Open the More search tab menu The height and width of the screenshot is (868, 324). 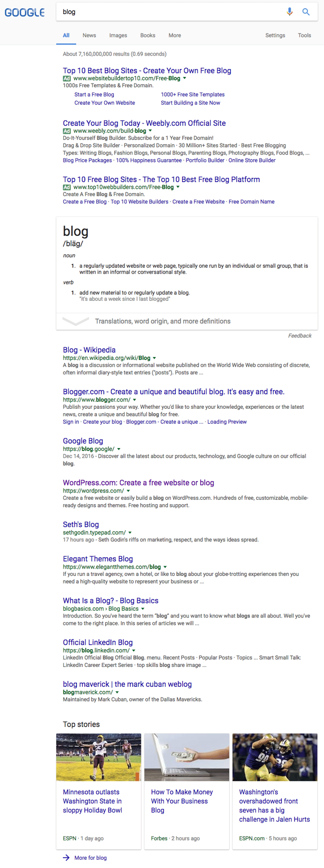coord(175,35)
